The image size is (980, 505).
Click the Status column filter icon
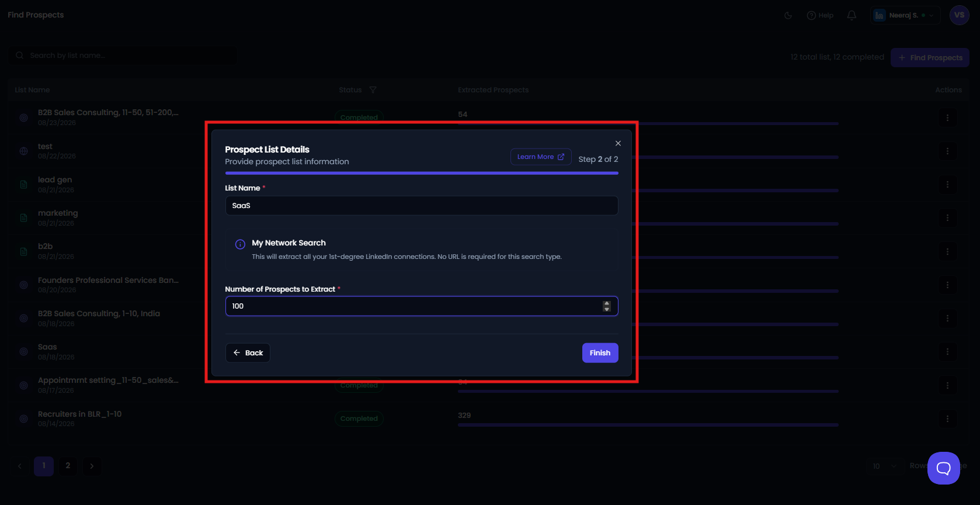373,90
